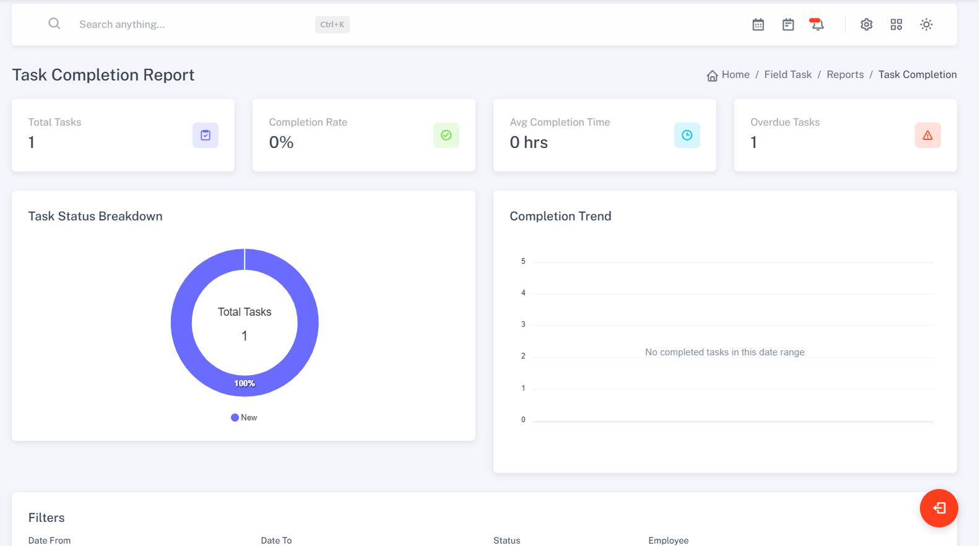980x546 pixels.
Task: Go to Home in the breadcrumb
Action: tap(735, 74)
